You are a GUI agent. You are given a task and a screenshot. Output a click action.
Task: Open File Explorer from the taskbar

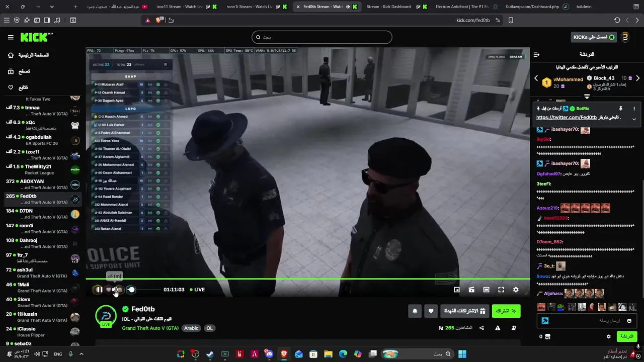pos(328,354)
